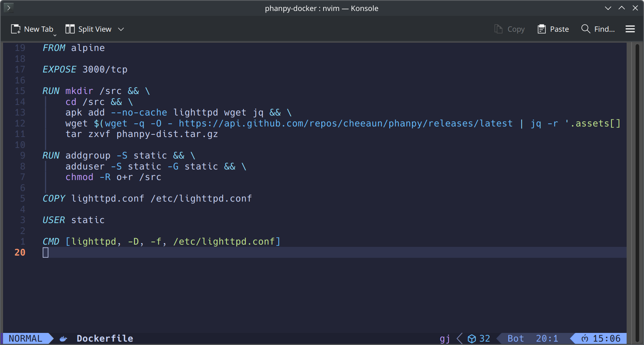Click the CMD keyword
644x345 pixels.
coord(51,242)
